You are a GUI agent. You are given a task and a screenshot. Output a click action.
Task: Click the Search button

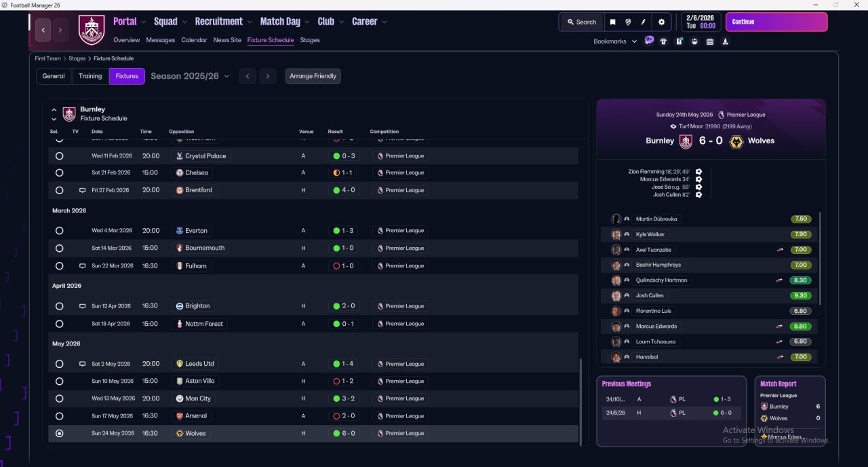pyautogui.click(x=581, y=22)
